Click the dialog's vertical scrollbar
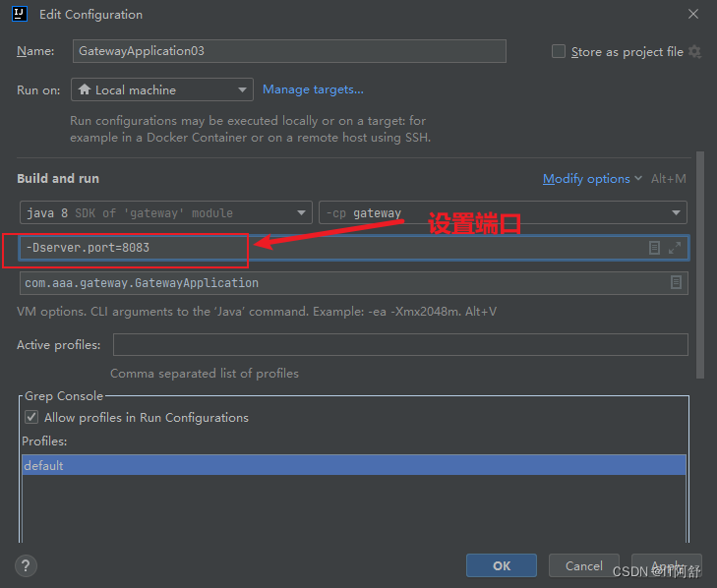This screenshot has height=588, width=717. [700, 265]
